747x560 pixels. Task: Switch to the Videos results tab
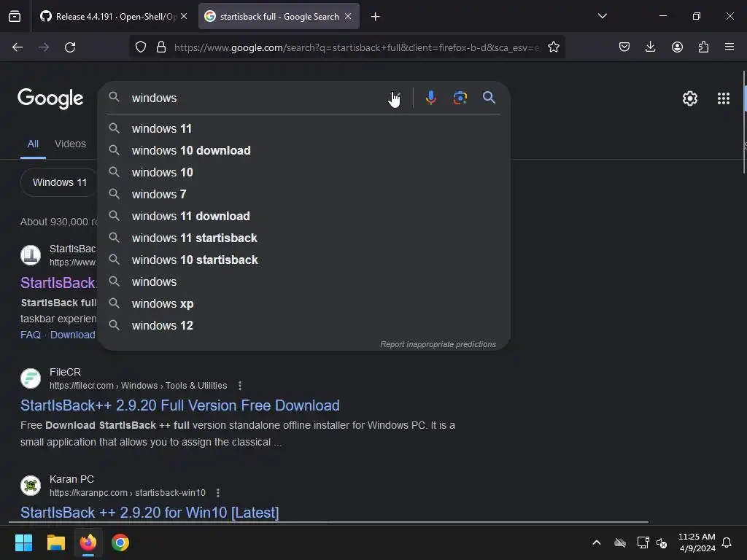tap(70, 144)
